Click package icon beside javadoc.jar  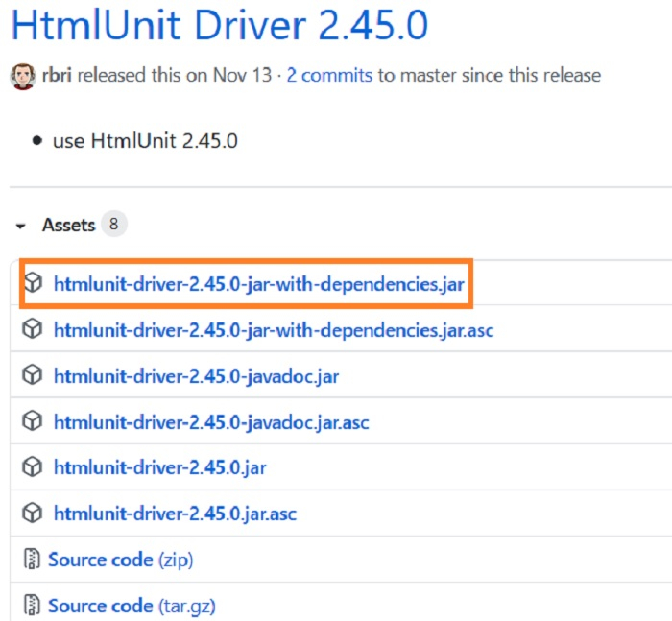tap(33, 375)
